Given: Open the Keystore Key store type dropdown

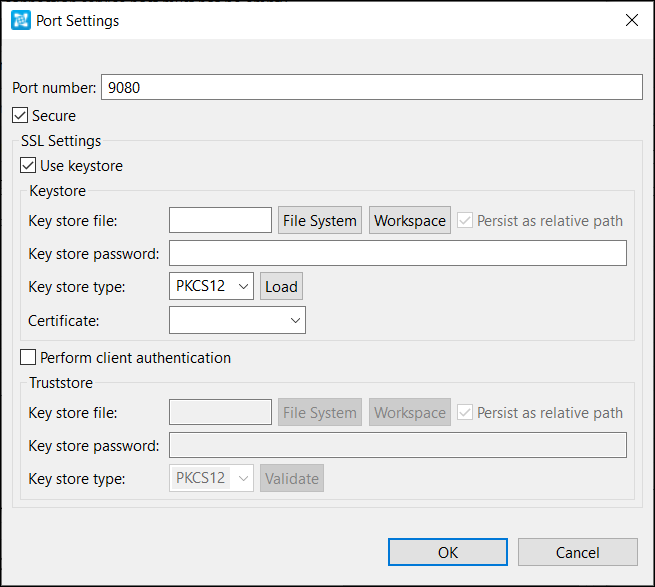Looking at the screenshot, I should 211,286.
